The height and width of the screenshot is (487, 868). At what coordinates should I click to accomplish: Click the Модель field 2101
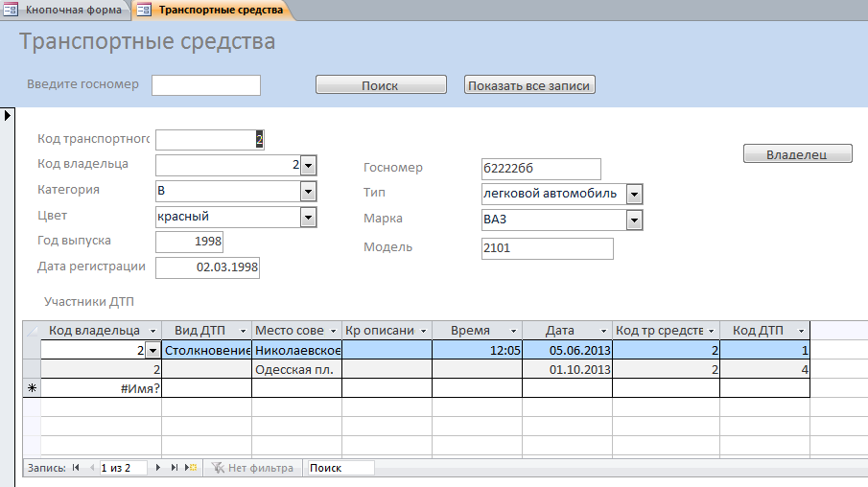tap(548, 248)
